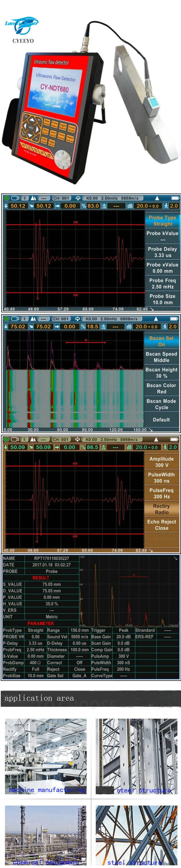The width and height of the screenshot is (181, 868).
Task: Click the report name RPT170118030227
Action: 51,559
